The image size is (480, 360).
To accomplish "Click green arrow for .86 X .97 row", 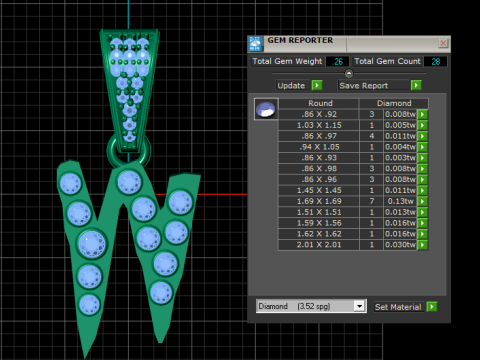I will (422, 136).
